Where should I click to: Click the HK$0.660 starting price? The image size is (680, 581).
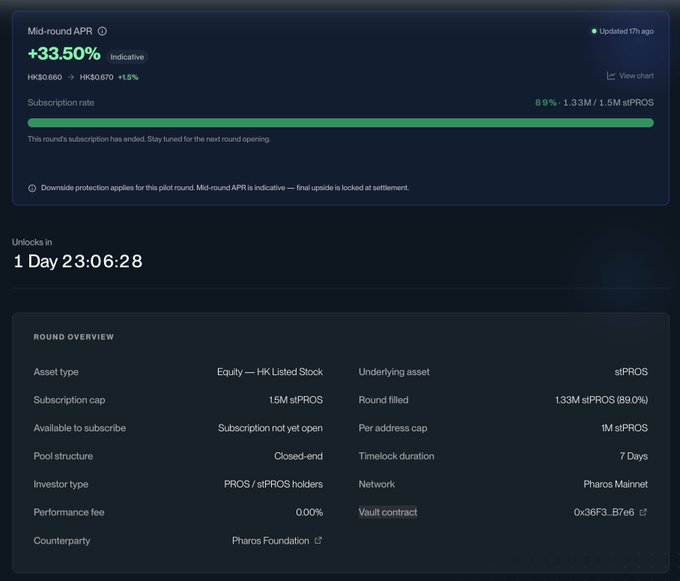pos(45,77)
